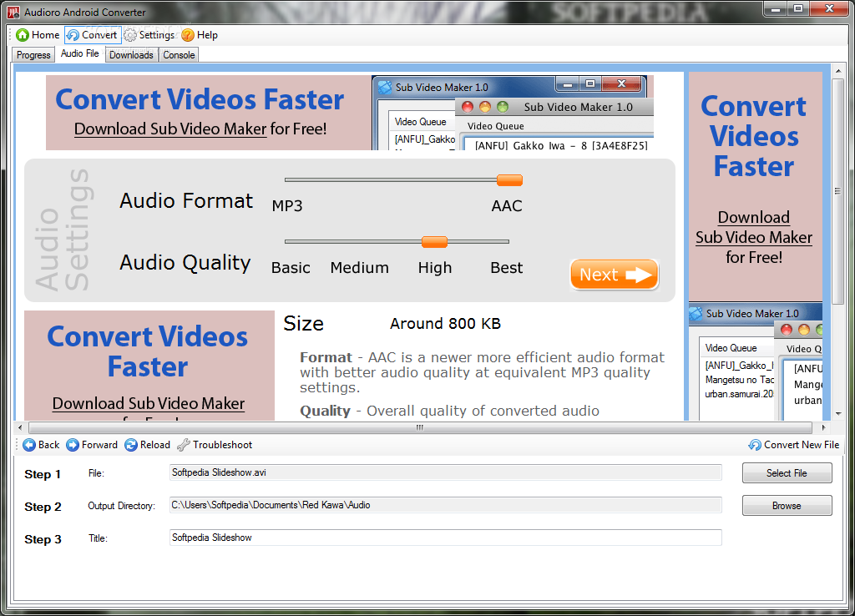
Task: Click the vertical scrollbar down arrow
Action: (x=838, y=414)
